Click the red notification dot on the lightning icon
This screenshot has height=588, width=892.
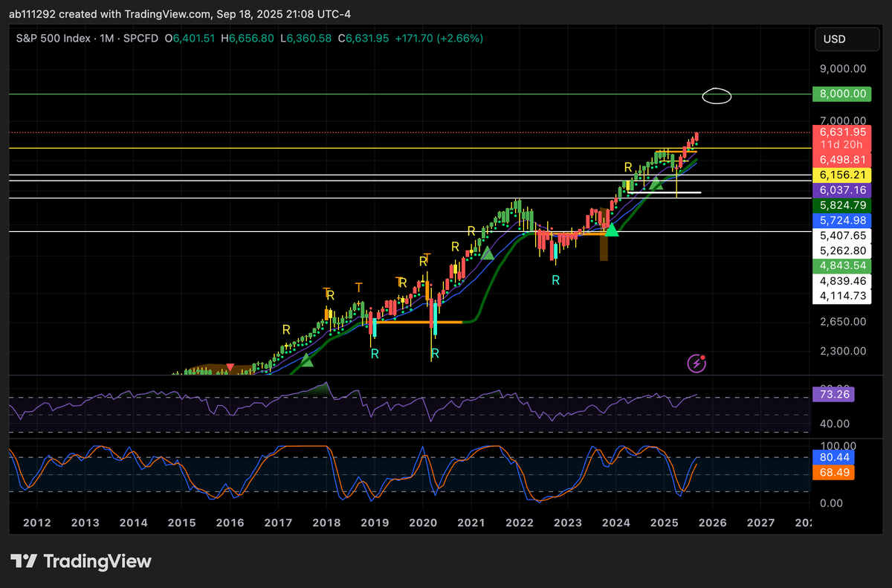[702, 358]
